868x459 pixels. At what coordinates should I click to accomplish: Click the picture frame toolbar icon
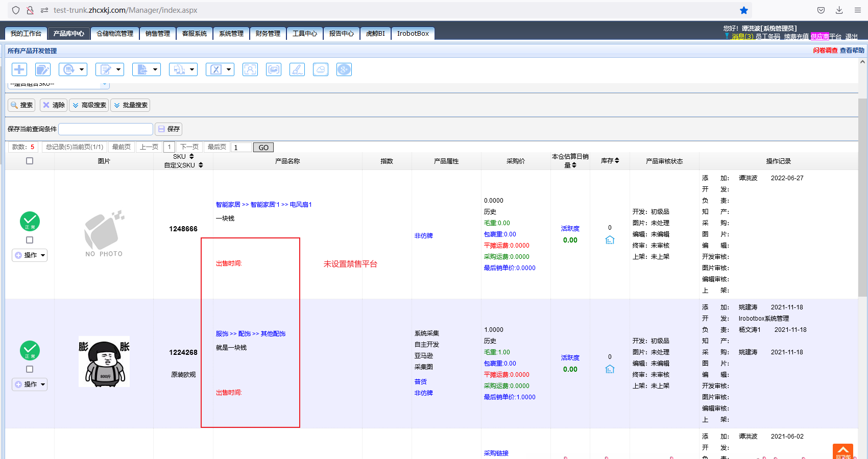(x=274, y=69)
